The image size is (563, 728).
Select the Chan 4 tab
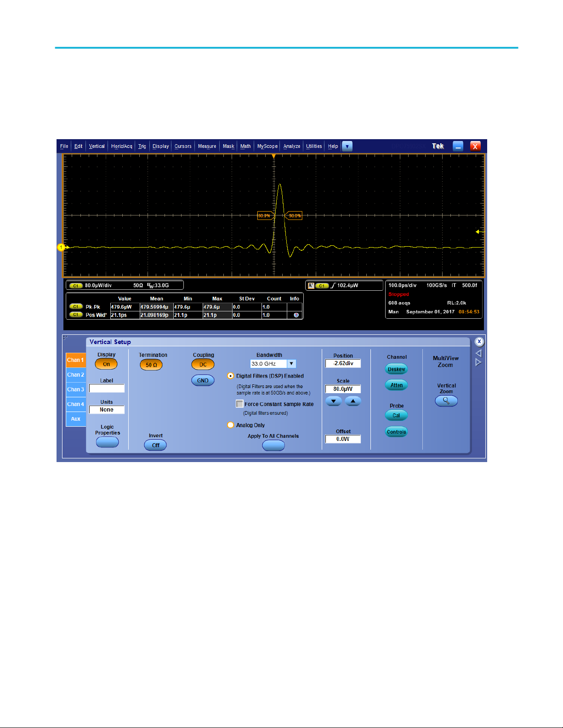pyautogui.click(x=76, y=404)
